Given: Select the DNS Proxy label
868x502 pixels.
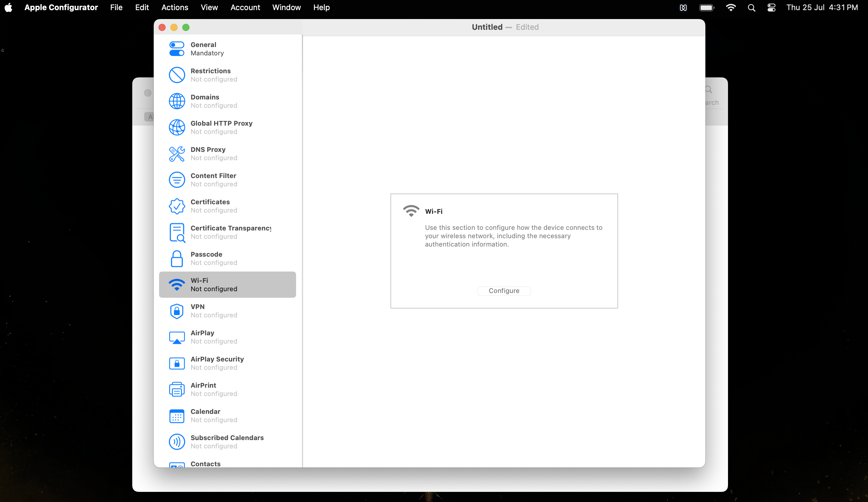Looking at the screenshot, I should (x=208, y=149).
